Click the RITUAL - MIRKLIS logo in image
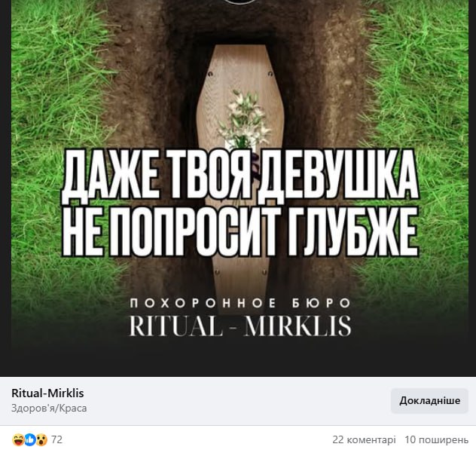Screen dimensions: 476x453 (x=240, y=326)
